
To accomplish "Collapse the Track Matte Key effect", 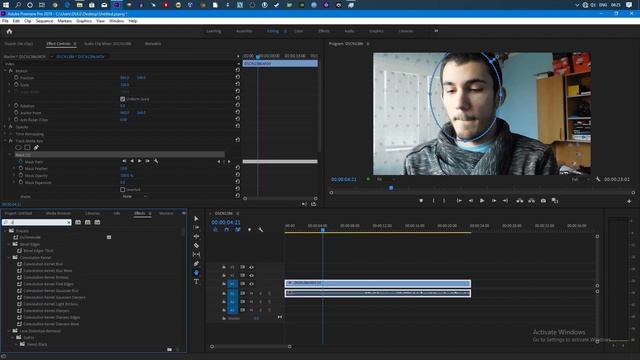I will pyautogui.click(x=5, y=141).
